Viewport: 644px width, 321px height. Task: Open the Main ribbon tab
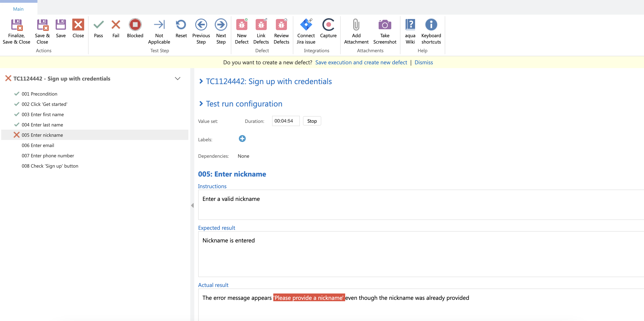(x=18, y=9)
